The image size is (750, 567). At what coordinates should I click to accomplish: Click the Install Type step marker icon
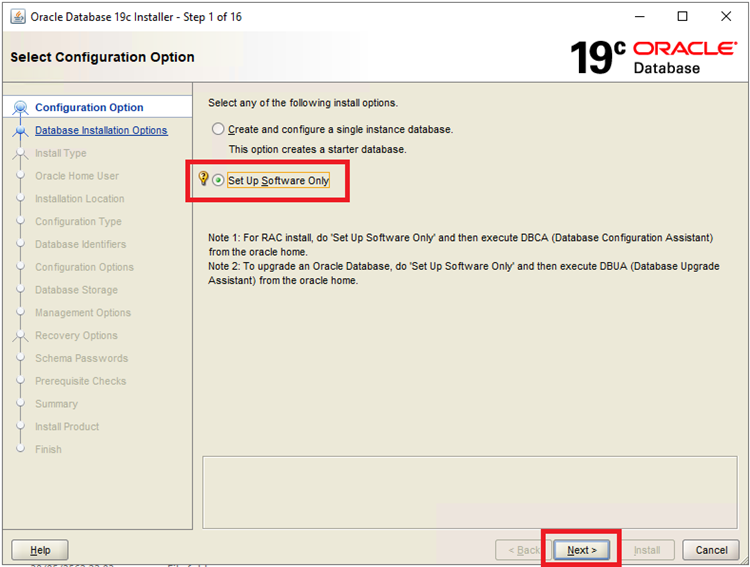point(20,154)
